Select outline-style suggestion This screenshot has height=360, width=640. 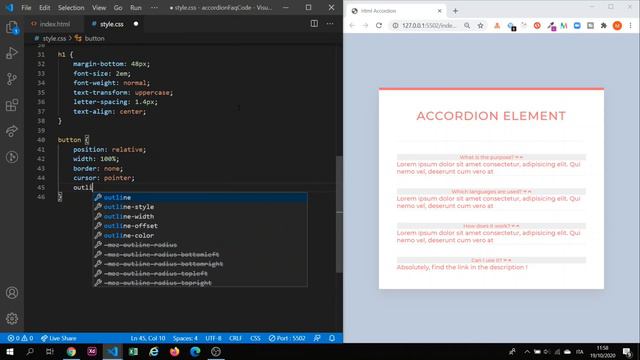click(200, 207)
